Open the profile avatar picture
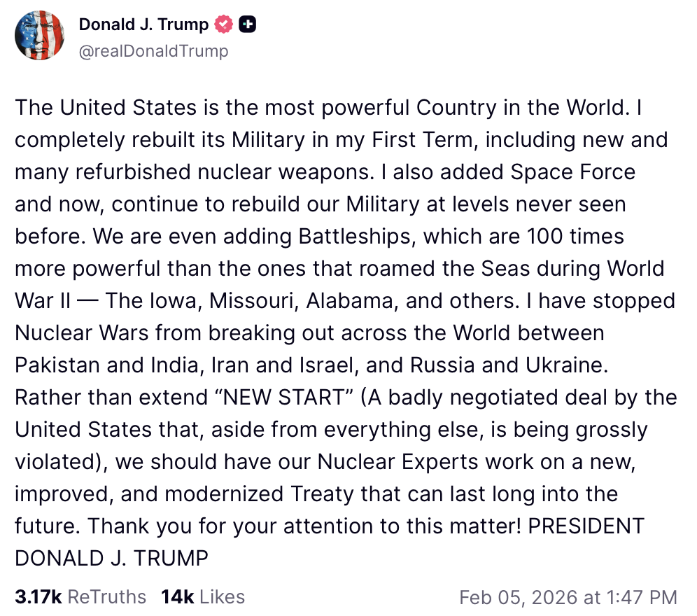 (40, 36)
